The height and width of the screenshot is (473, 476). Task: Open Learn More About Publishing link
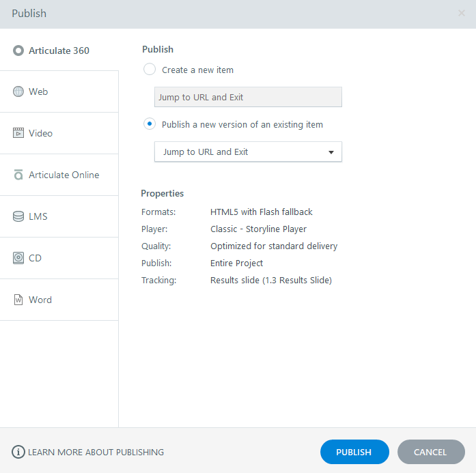96,452
